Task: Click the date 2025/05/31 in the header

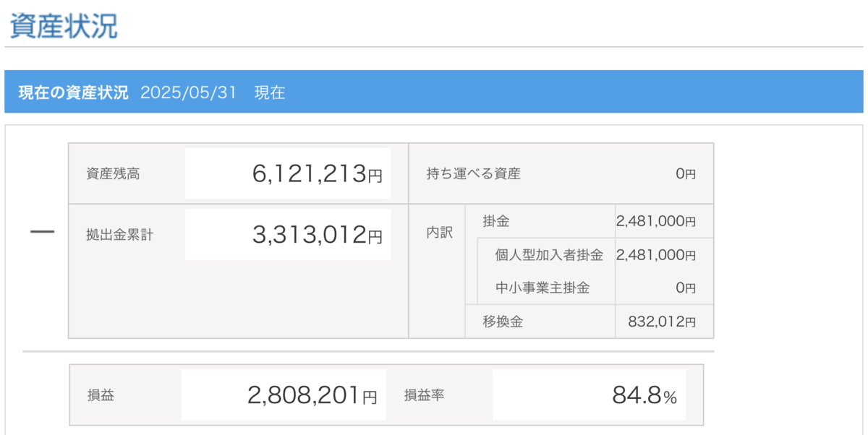Action: (188, 92)
